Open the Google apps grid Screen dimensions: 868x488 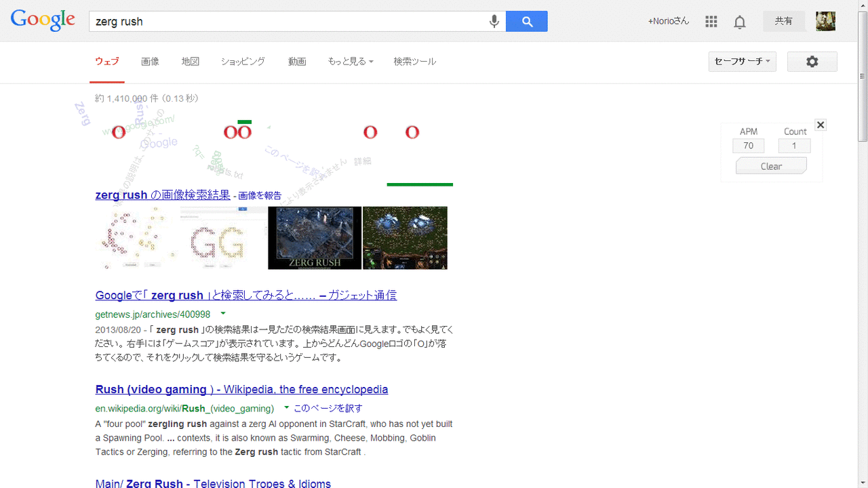(711, 22)
